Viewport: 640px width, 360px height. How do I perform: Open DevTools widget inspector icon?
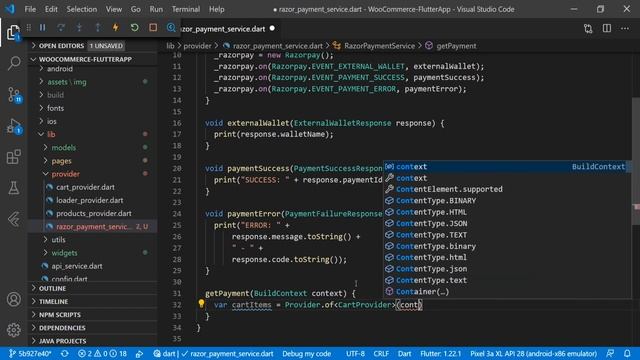(171, 28)
